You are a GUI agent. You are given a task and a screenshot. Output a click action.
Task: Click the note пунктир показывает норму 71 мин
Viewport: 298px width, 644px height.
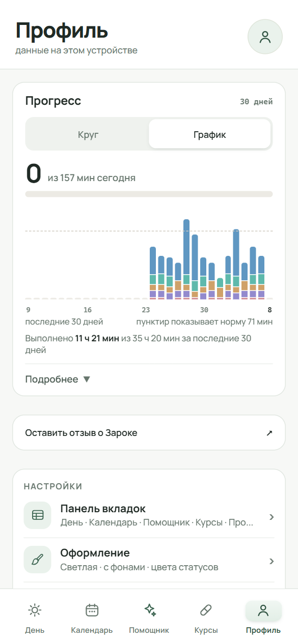(x=204, y=321)
